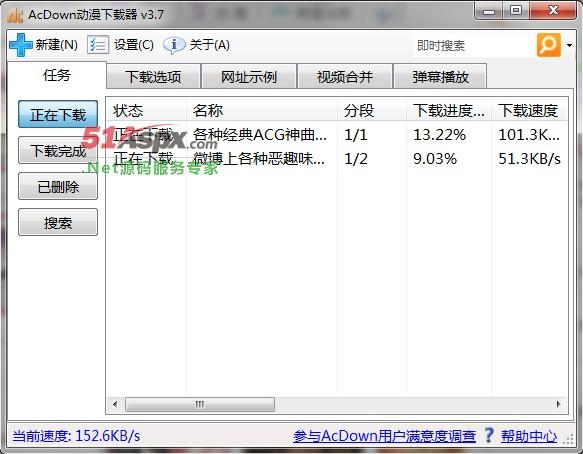Click the 当前速度 152.6KB/s status text
The height and width of the screenshot is (454, 583).
coord(76,435)
